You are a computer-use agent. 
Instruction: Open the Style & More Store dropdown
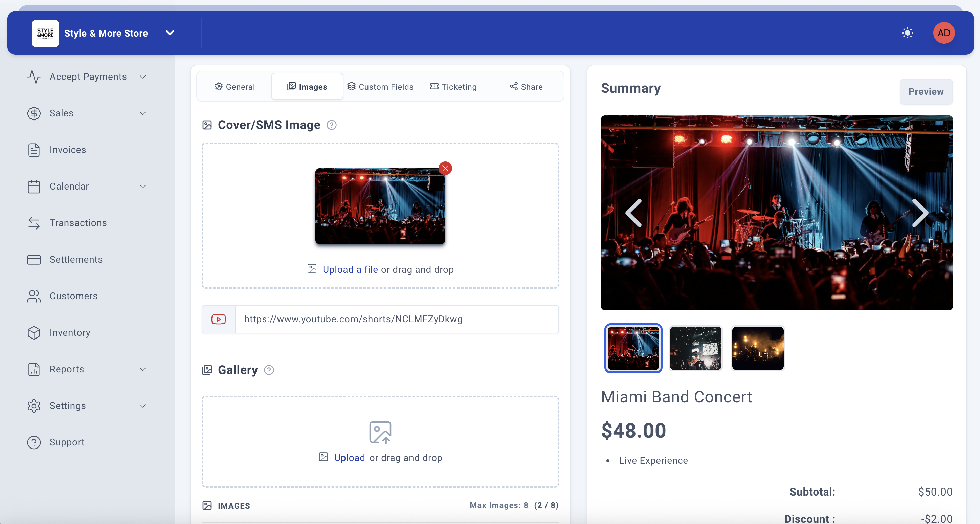170,33
